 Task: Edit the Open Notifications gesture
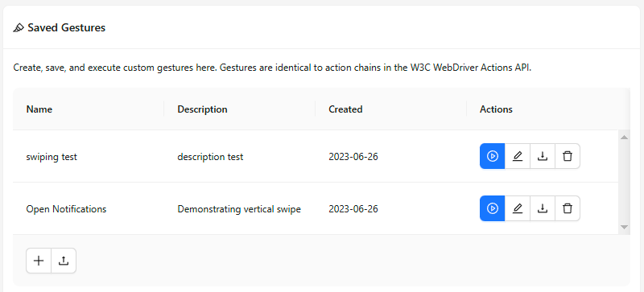point(518,208)
